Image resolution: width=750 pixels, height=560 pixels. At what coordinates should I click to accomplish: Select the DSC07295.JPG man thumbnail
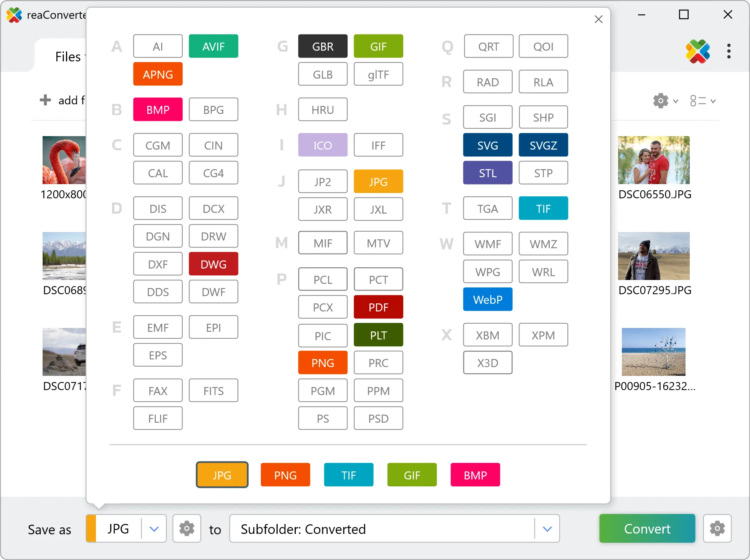tap(654, 256)
